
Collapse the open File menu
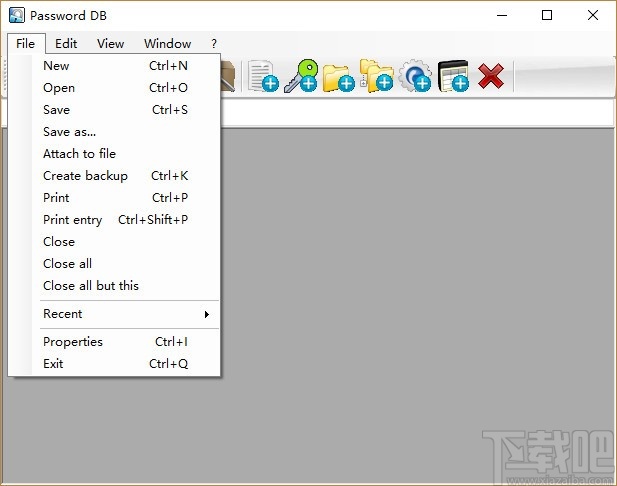coord(26,44)
